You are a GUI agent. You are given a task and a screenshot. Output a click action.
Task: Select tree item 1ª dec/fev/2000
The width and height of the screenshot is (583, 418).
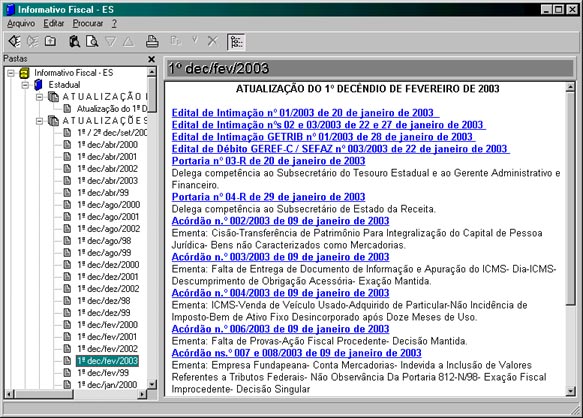pos(107,325)
